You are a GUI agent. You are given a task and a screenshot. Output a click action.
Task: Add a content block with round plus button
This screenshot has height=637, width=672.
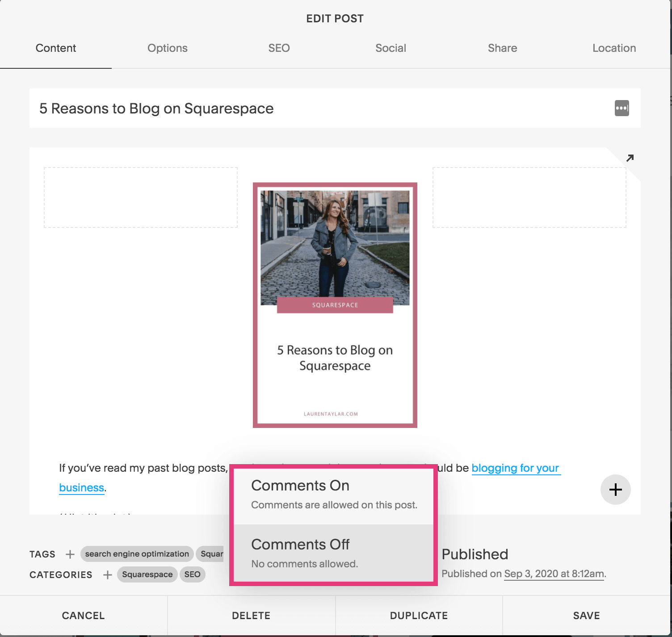coord(615,490)
